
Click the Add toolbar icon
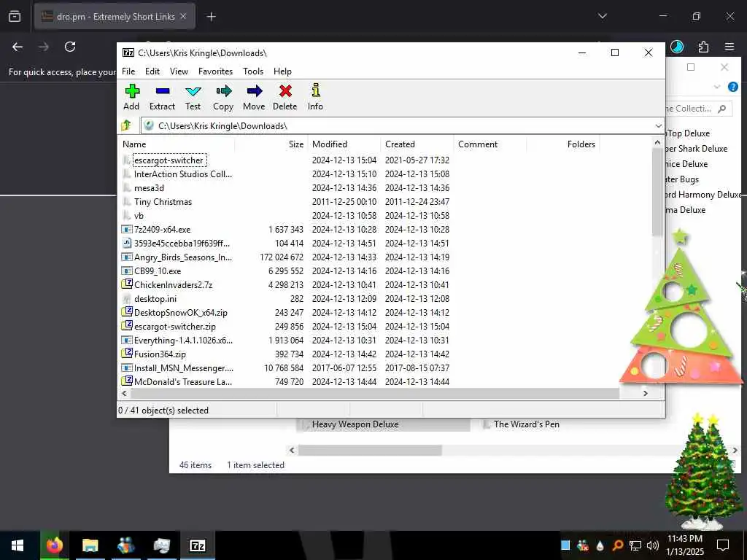click(x=132, y=90)
